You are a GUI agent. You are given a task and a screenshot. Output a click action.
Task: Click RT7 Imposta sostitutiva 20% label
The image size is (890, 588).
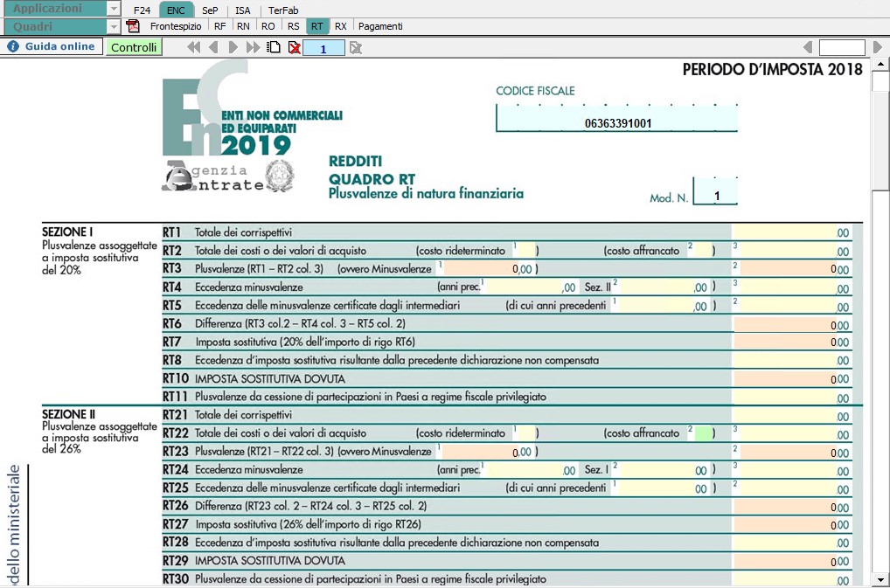(x=305, y=342)
